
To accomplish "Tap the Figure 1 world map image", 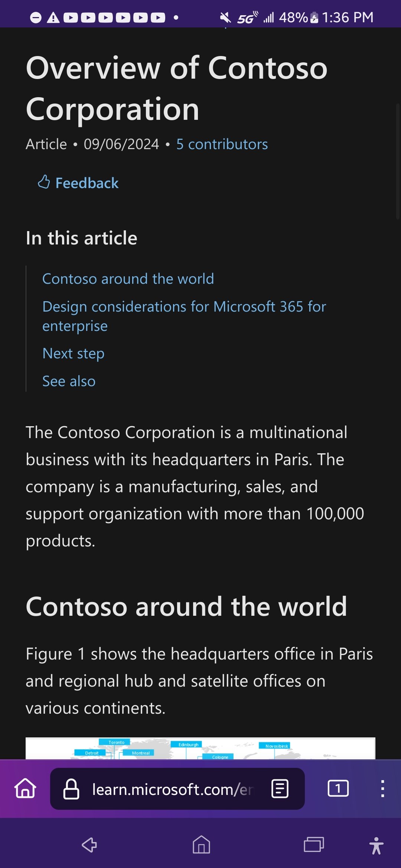I will pyautogui.click(x=200, y=748).
